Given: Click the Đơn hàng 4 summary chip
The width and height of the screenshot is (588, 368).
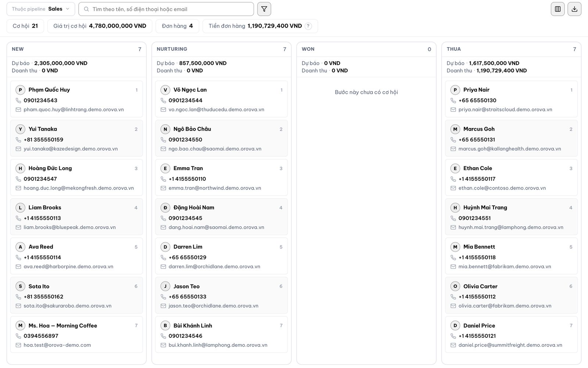Looking at the screenshot, I should tap(178, 26).
